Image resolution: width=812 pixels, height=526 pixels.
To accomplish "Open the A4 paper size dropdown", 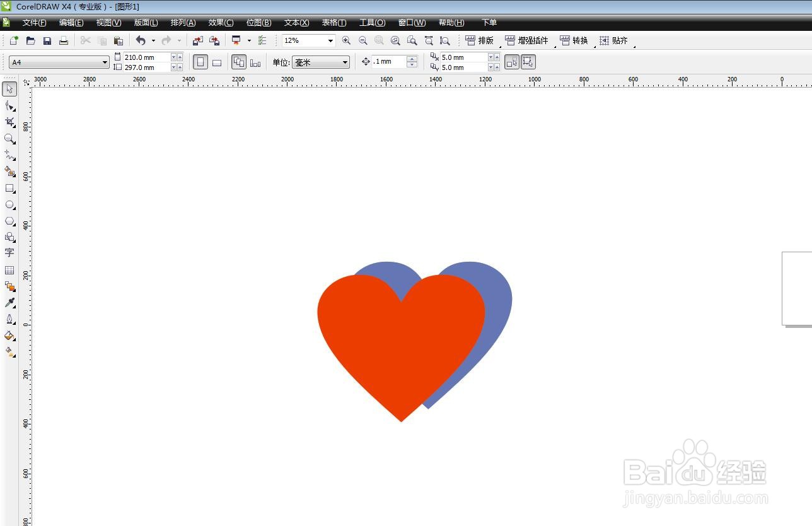I will [x=105, y=62].
